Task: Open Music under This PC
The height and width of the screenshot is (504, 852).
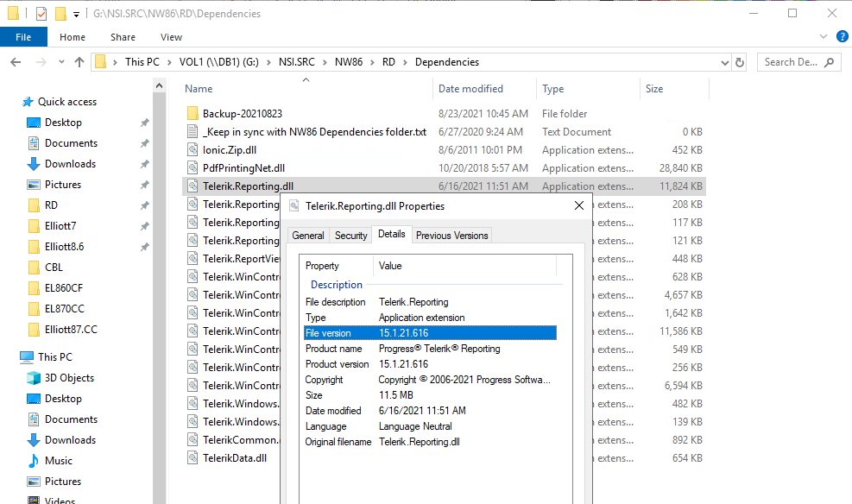Action: pyautogui.click(x=58, y=461)
